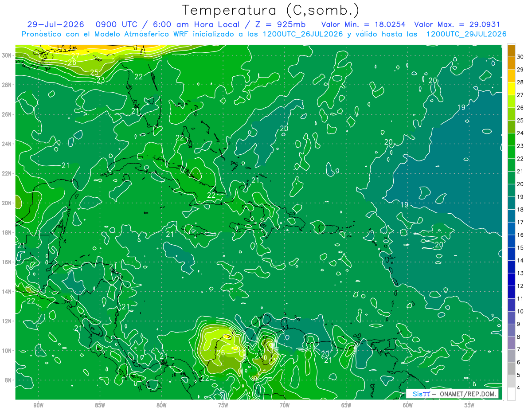This screenshot has height=411, width=532.
Task: Click the "10N" latitude axis label
Action: tap(7, 351)
